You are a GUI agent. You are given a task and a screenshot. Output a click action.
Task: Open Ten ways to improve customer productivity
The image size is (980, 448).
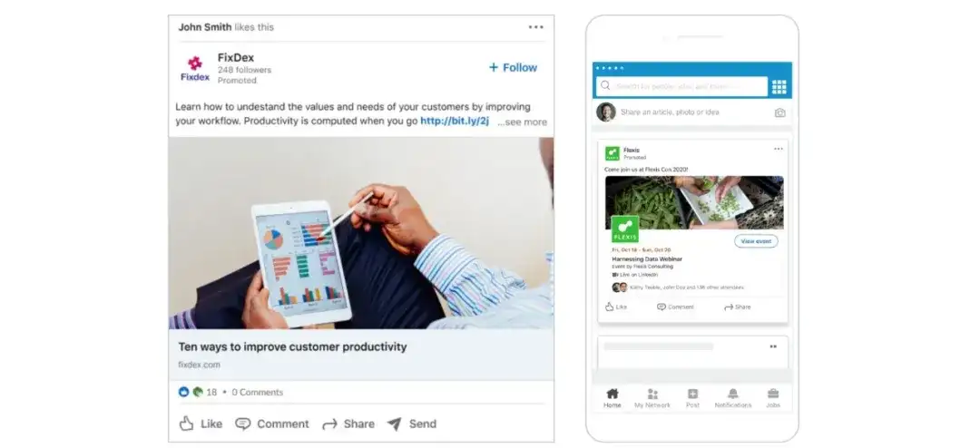(x=292, y=346)
